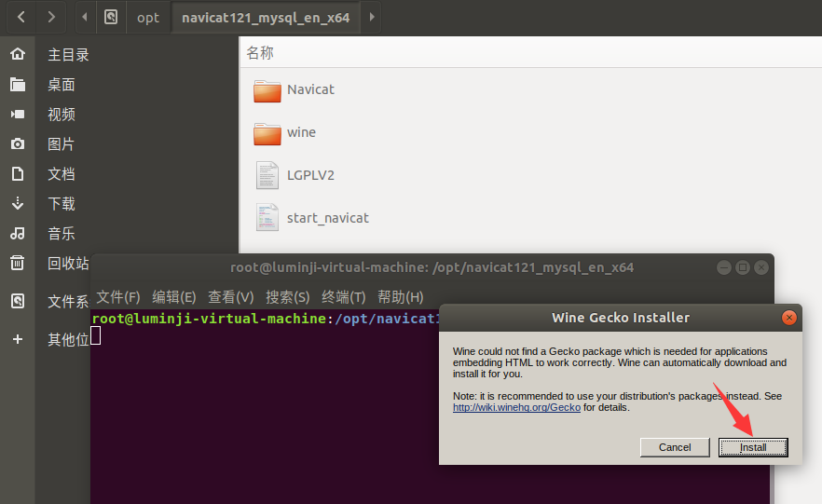Click the filesystem disk icon in sidebar
The image size is (822, 504).
coord(18,301)
